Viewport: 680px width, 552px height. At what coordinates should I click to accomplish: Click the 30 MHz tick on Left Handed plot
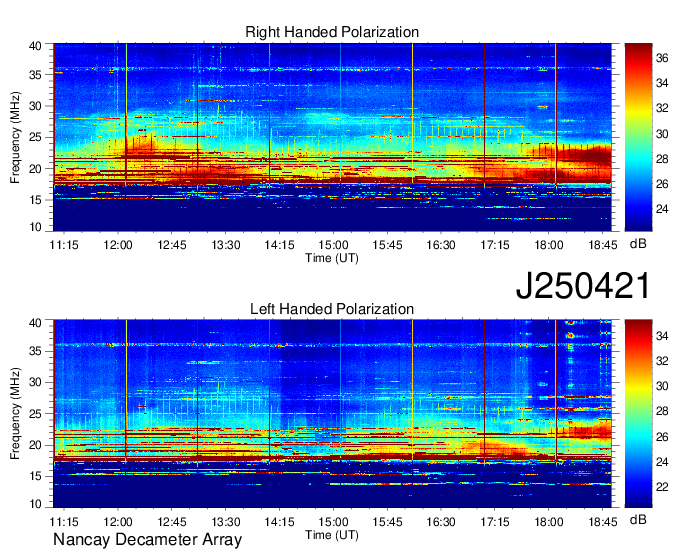pos(35,382)
